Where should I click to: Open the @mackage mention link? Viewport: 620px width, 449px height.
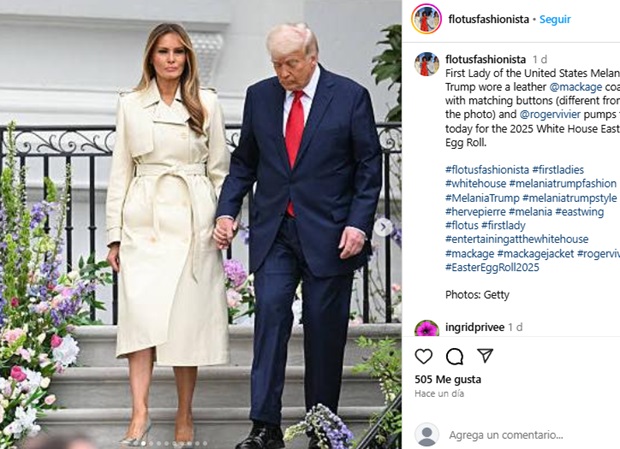pos(576,87)
